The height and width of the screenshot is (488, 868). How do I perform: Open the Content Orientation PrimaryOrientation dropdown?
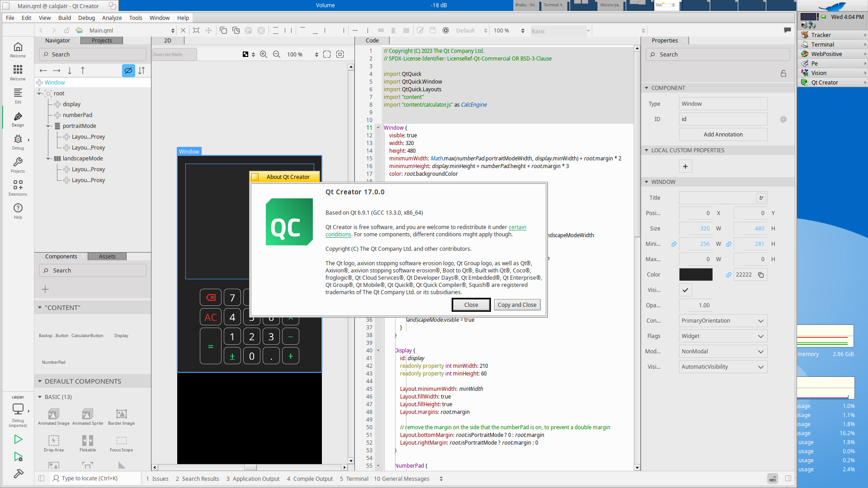pos(723,321)
